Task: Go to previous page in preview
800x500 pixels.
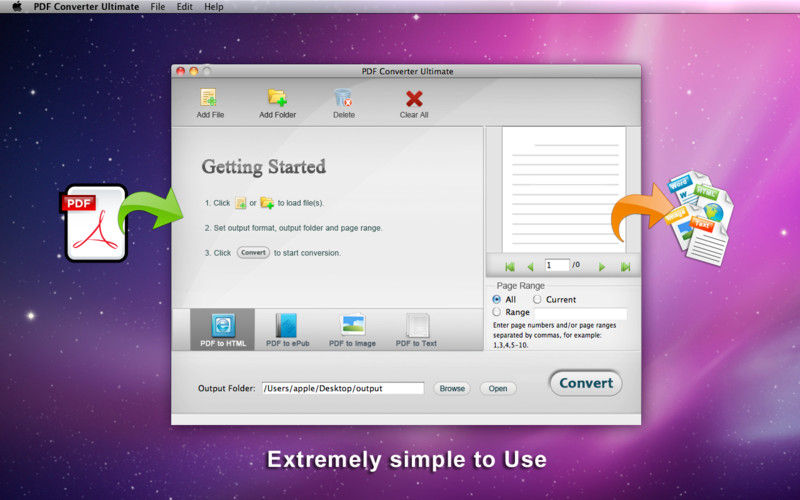Action: click(x=531, y=266)
